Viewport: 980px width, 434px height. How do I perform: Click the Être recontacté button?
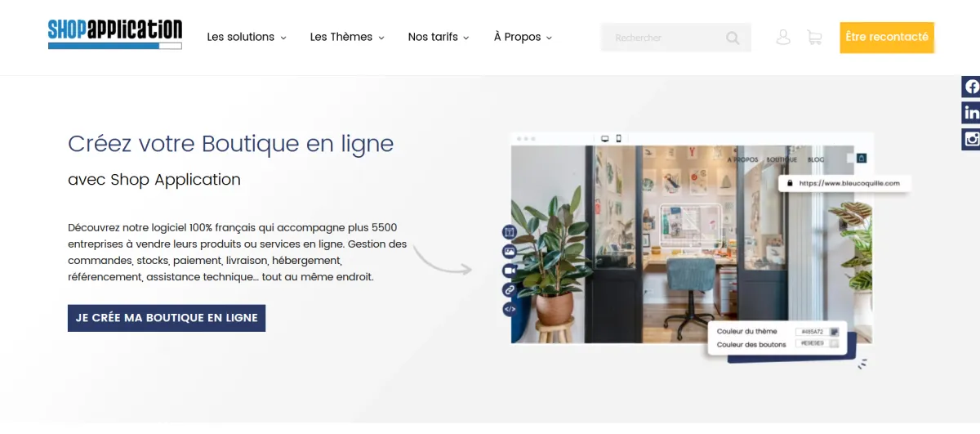pyautogui.click(x=887, y=38)
